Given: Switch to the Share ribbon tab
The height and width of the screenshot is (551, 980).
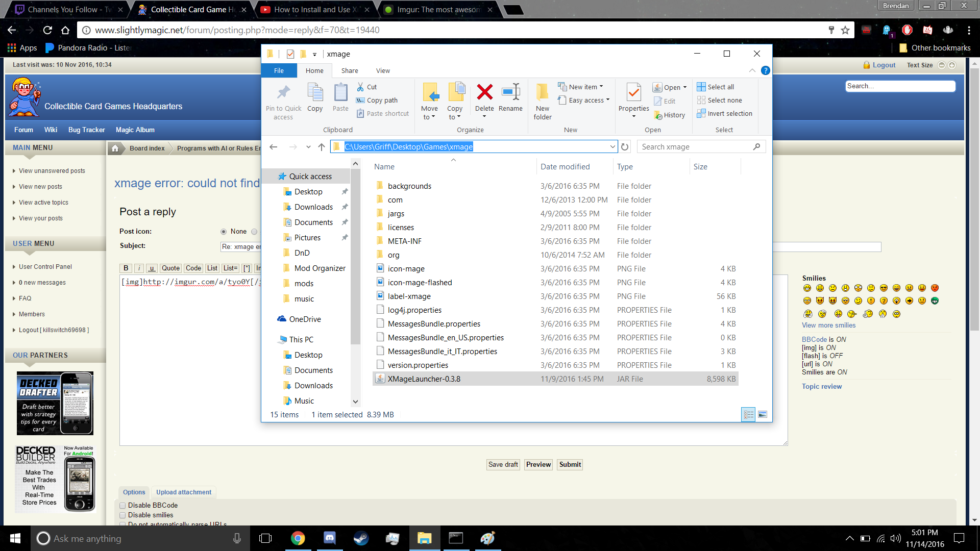Looking at the screenshot, I should click(x=350, y=71).
